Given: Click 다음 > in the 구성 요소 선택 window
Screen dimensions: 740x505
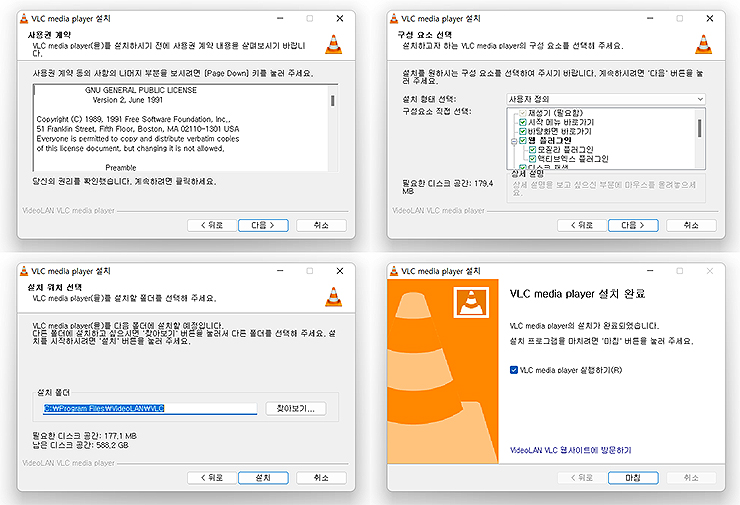Looking at the screenshot, I should point(633,226).
